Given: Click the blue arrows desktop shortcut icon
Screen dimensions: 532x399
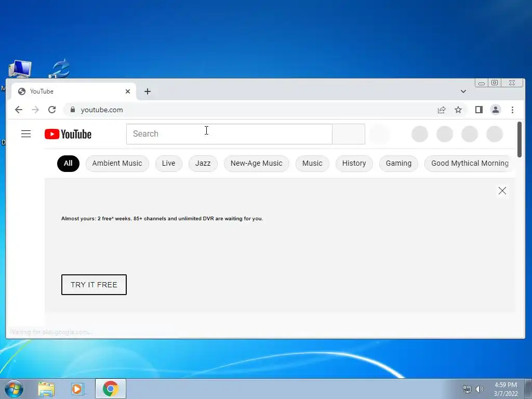Looking at the screenshot, I should point(60,69).
